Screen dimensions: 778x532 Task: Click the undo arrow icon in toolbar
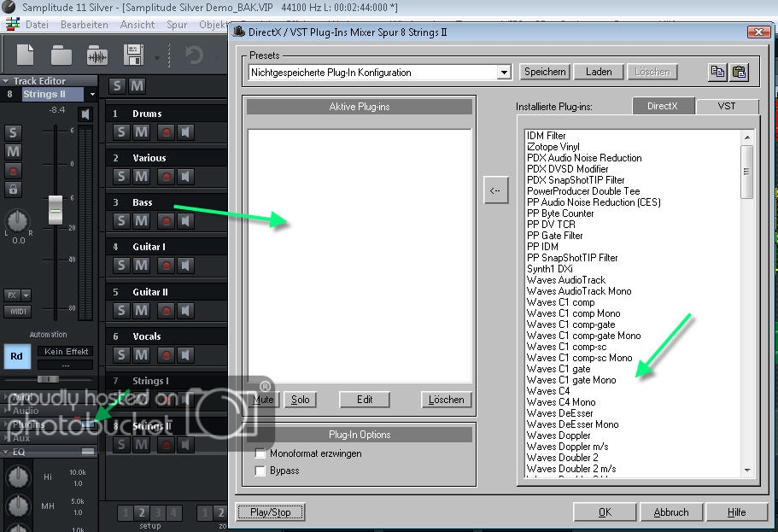tap(194, 55)
